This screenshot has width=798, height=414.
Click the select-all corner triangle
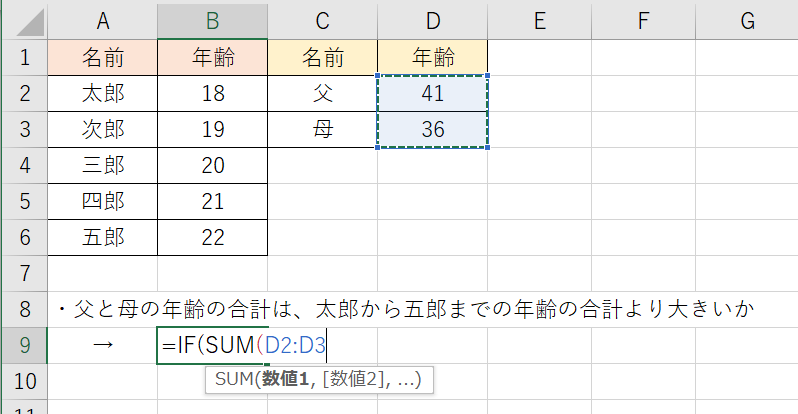pyautogui.click(x=30, y=23)
